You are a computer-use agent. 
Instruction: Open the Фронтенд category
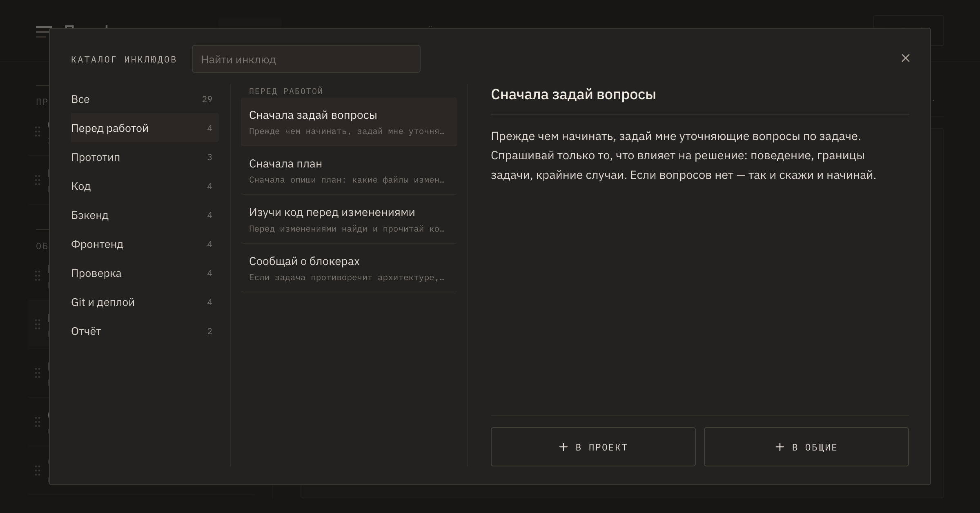pos(145,244)
